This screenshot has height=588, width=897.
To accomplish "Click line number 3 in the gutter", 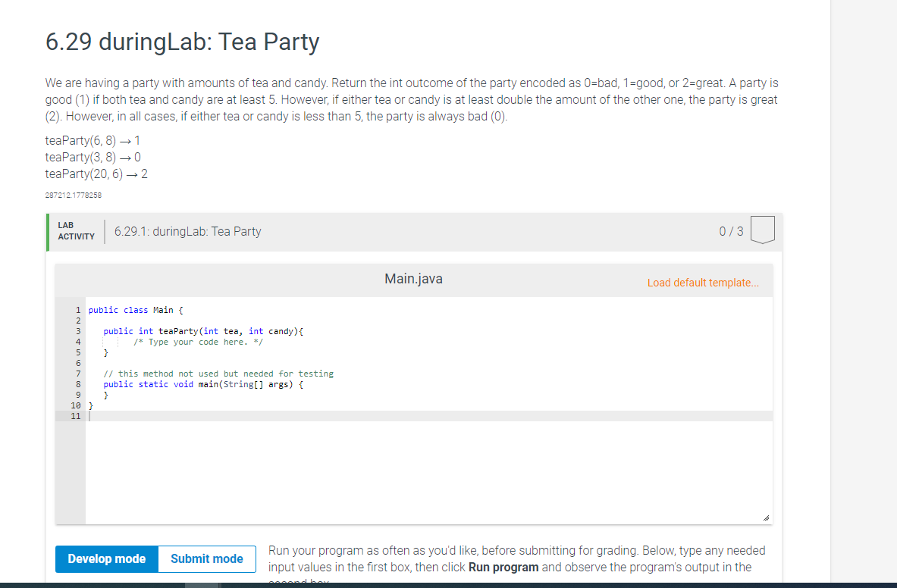I will point(77,330).
